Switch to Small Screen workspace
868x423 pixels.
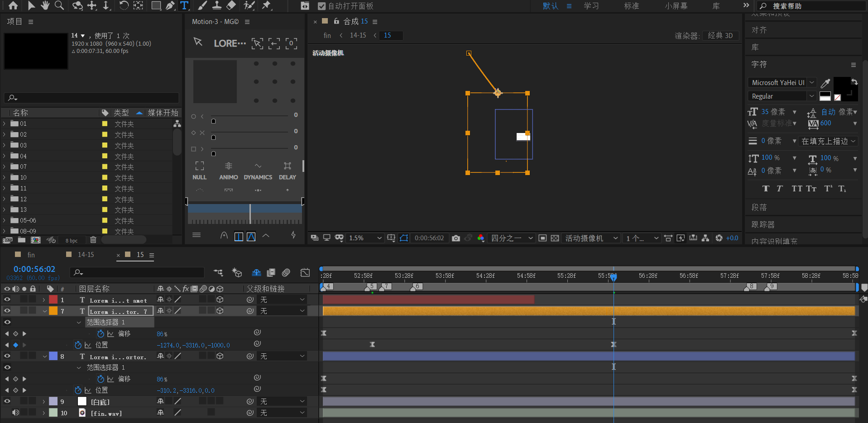(x=676, y=6)
